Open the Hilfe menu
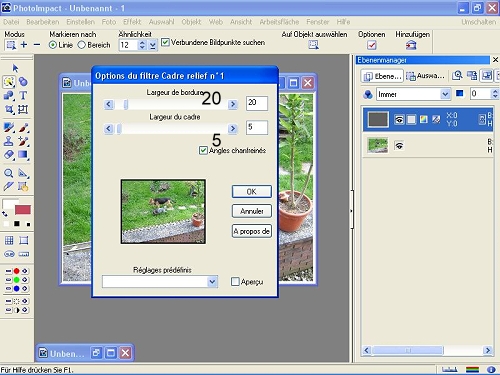 pos(343,22)
